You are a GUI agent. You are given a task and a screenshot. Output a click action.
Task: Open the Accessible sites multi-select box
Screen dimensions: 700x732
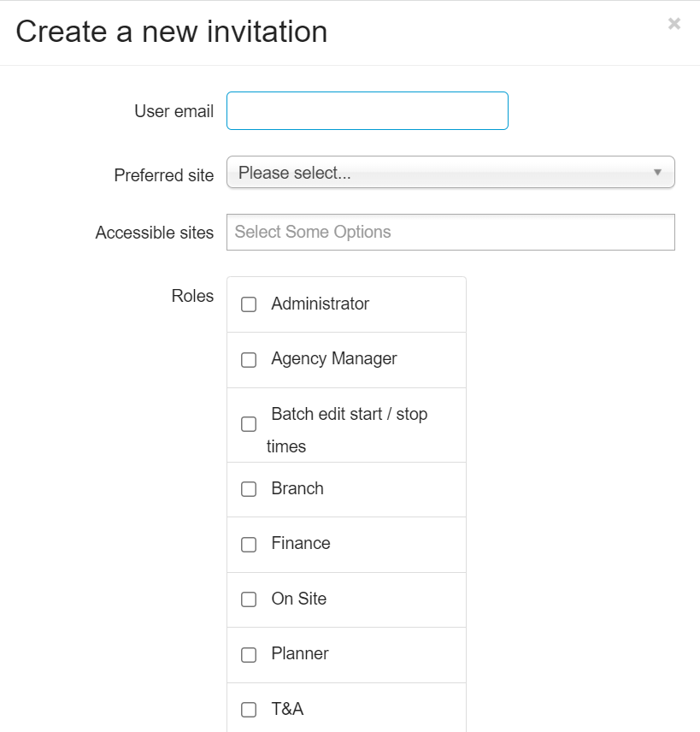(450, 232)
